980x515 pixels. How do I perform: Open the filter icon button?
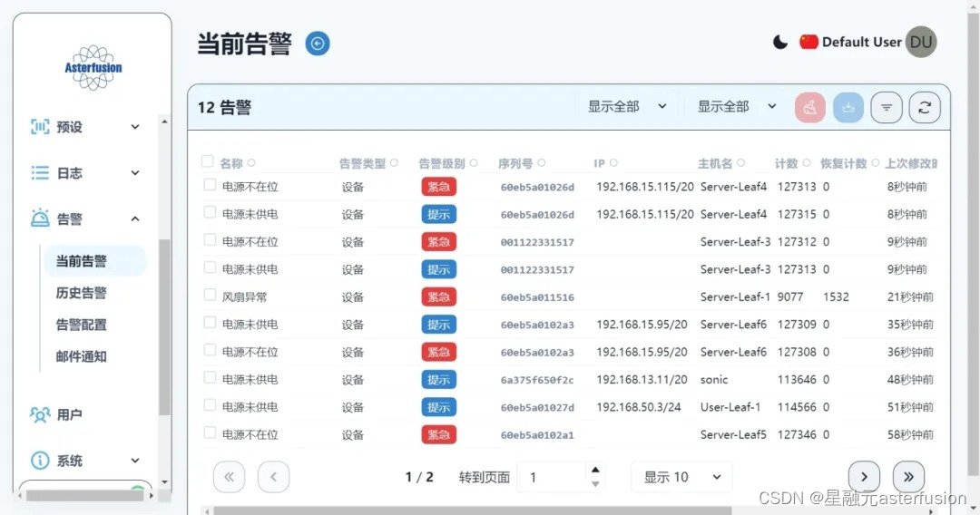pos(887,107)
